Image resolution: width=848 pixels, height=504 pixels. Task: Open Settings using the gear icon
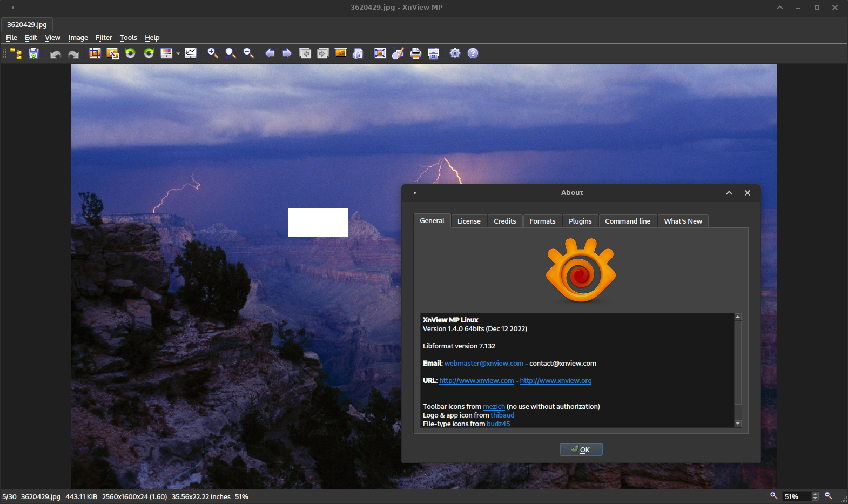455,53
